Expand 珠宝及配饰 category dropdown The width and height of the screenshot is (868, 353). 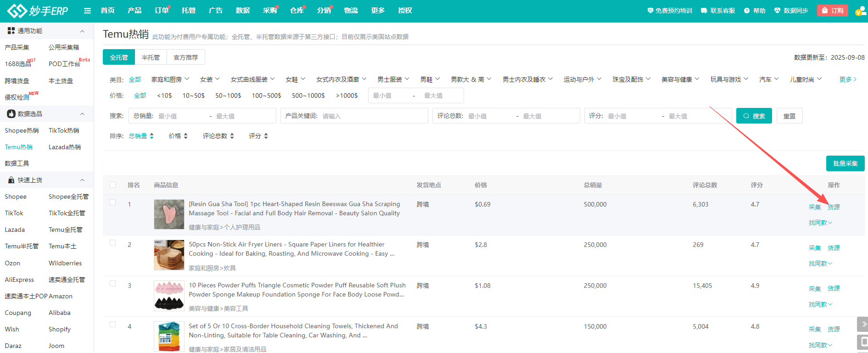(x=632, y=79)
